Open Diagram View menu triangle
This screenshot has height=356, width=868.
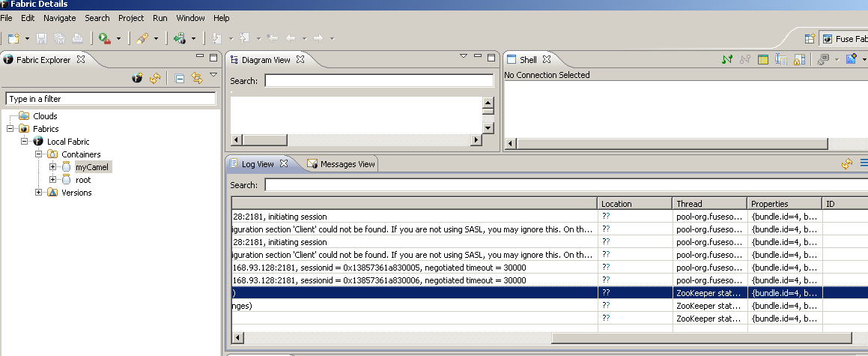pos(464,56)
